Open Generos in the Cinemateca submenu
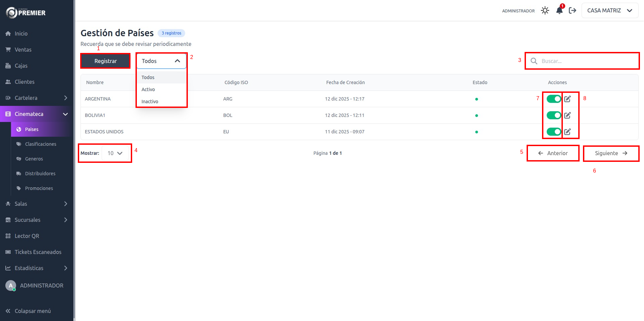644x321 pixels. point(34,159)
